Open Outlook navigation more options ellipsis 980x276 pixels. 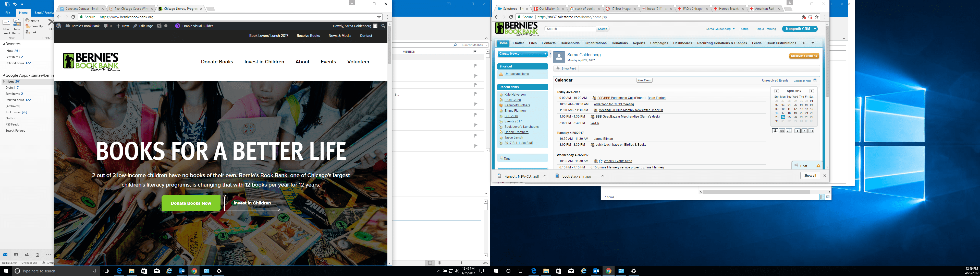click(48, 255)
